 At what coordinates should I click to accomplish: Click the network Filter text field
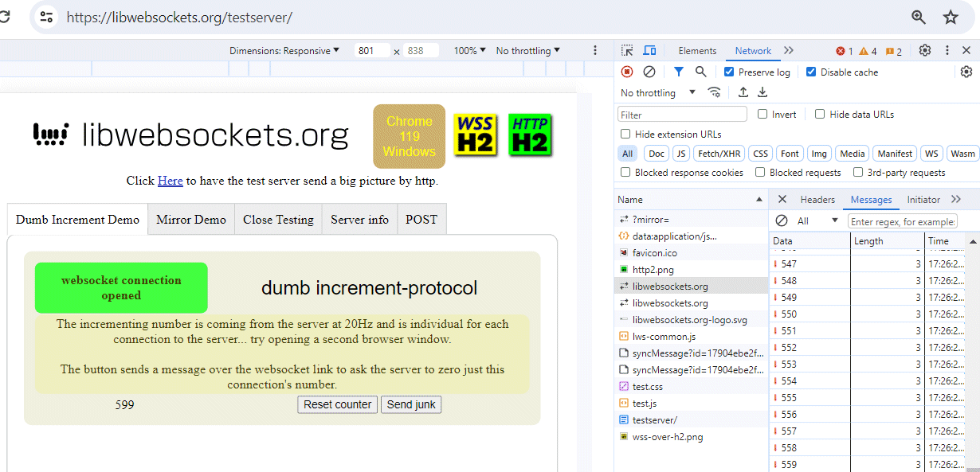pos(683,114)
